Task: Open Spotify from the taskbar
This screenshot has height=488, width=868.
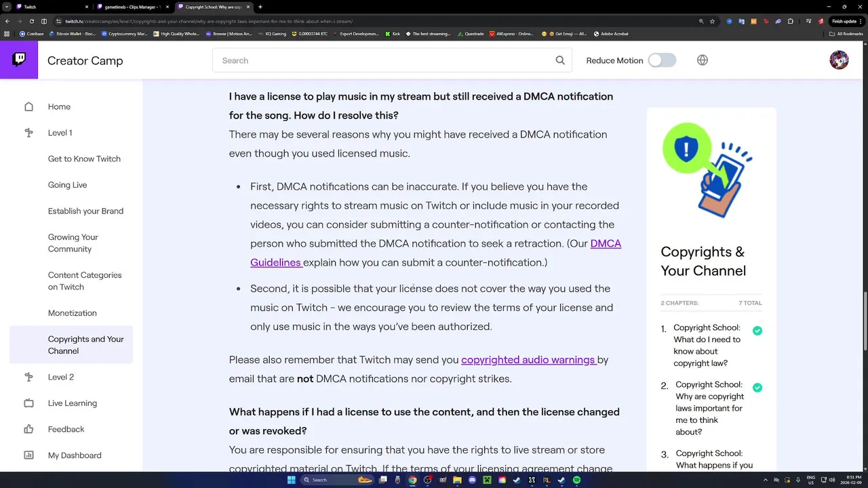Action: (x=576, y=480)
